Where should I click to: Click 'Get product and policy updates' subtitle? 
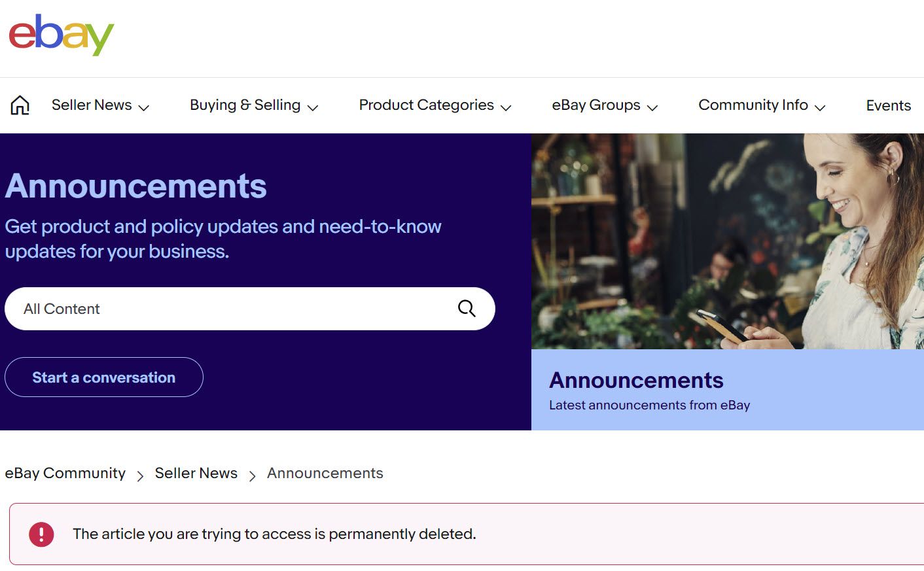223,239
